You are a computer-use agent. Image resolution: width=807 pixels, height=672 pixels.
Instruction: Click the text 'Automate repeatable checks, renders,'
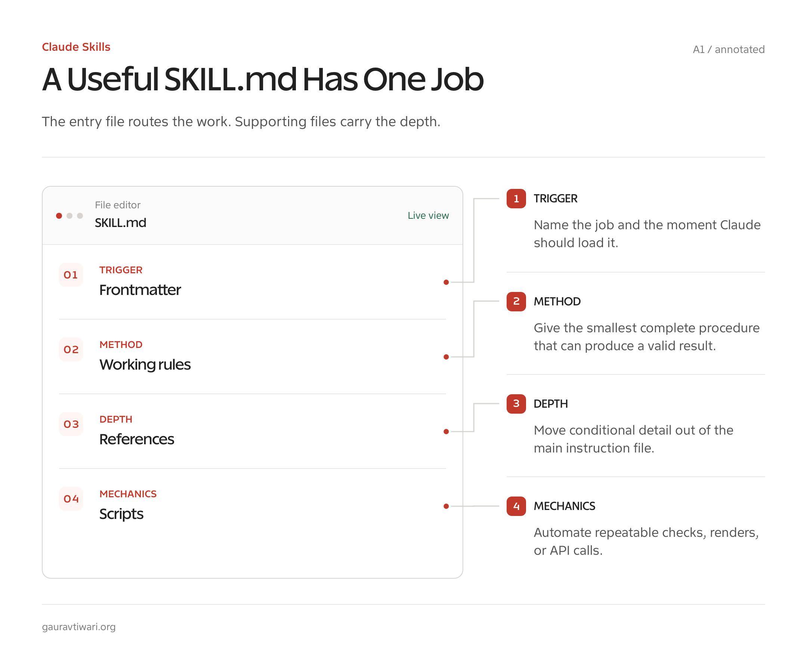[x=646, y=533]
